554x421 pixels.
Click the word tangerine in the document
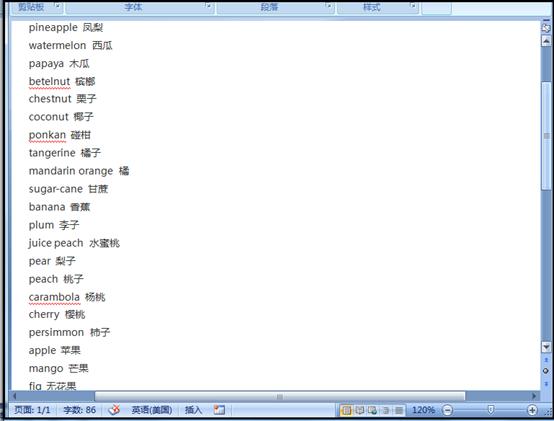52,153
